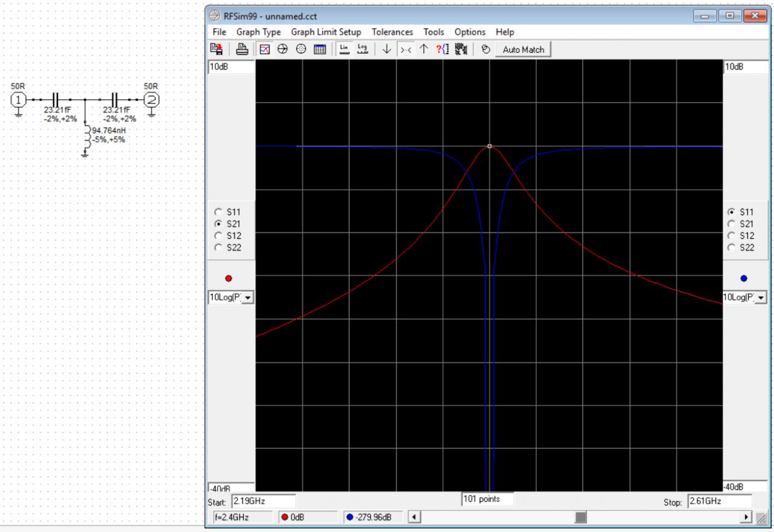Select the capacitor next to Port 2
The height and width of the screenshot is (532, 774).
[115, 99]
